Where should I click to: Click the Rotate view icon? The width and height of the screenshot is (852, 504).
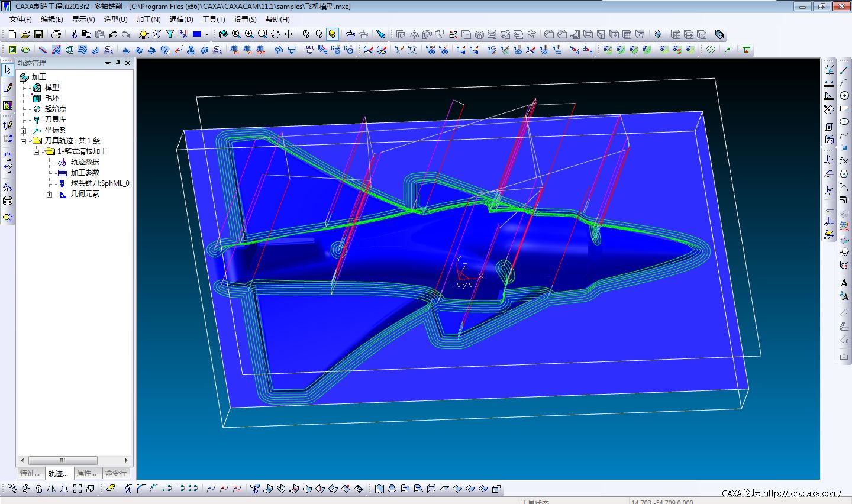click(x=275, y=34)
